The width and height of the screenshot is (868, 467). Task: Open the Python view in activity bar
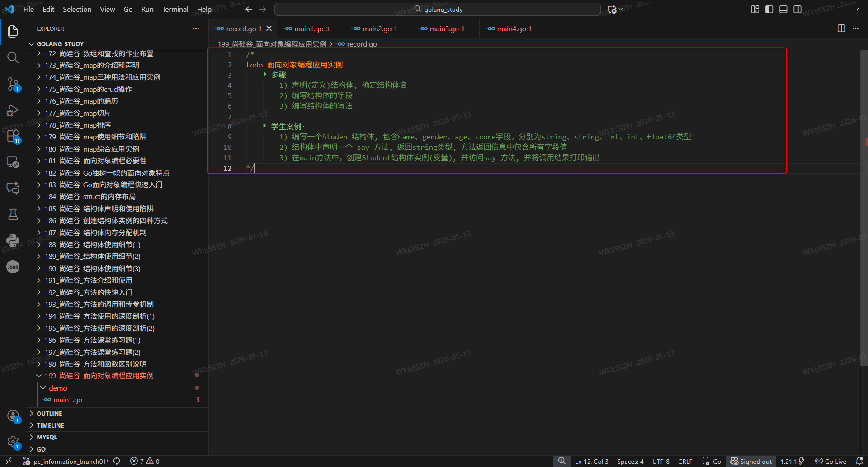(x=13, y=240)
